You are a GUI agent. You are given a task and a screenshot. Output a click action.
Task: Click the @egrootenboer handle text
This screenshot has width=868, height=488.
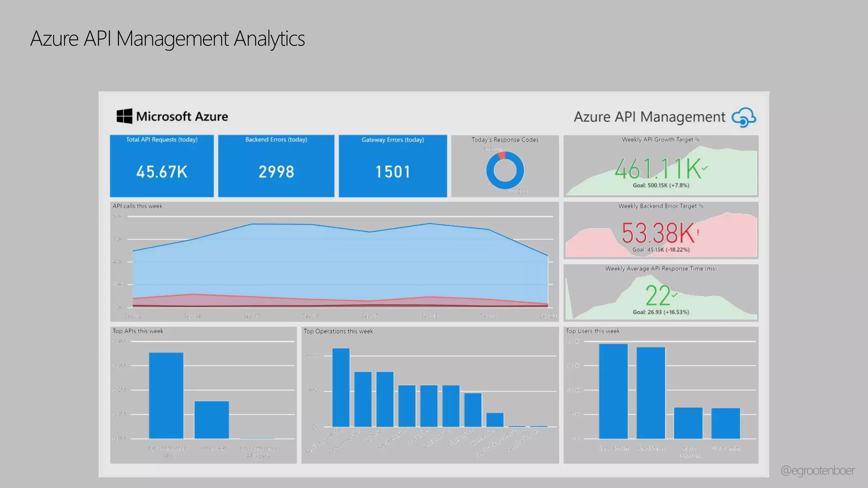[x=817, y=470]
